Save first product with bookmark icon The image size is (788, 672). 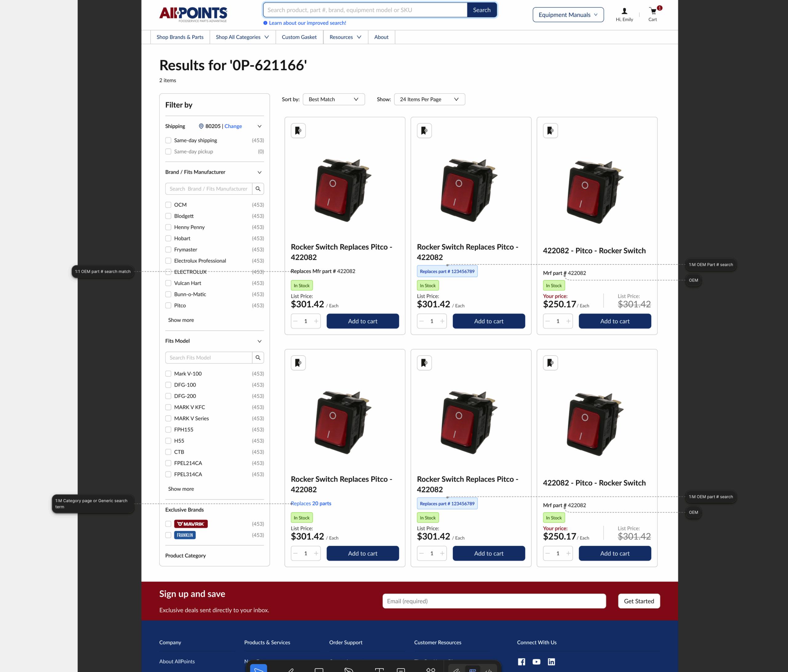pos(298,131)
